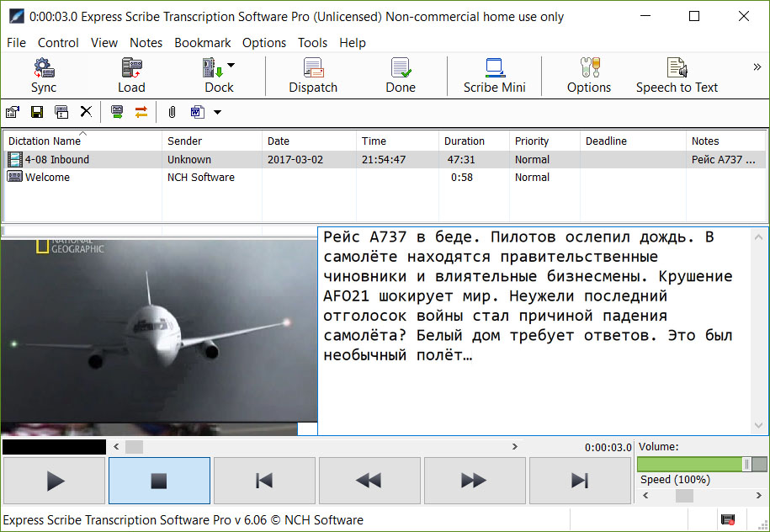Screen dimensions: 770x532
Task: Open the Options toolbar icon
Action: (589, 75)
